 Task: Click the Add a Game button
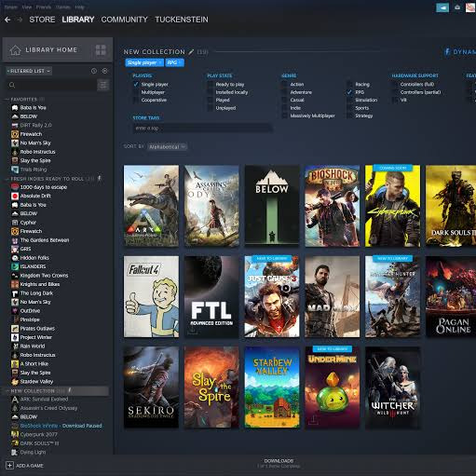click(x=25, y=466)
